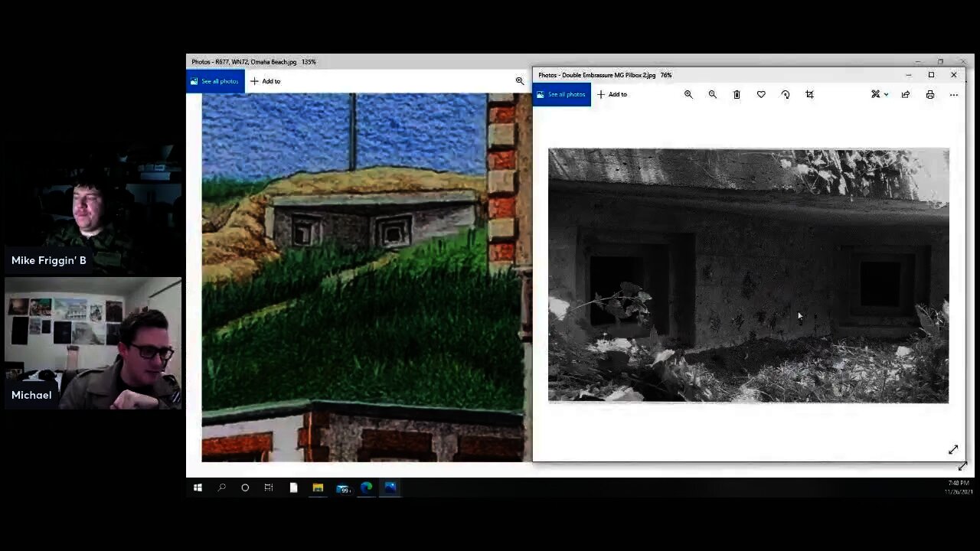Close the Pillbox photo window
Viewport: 980px width, 551px height.
click(954, 75)
